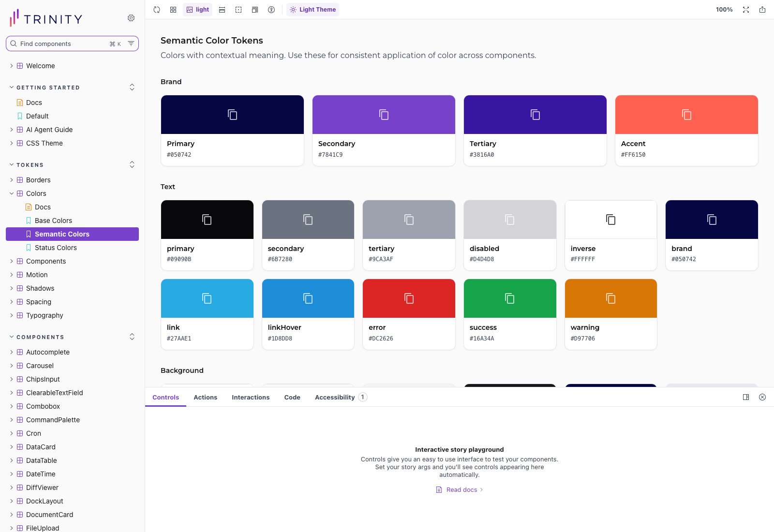Expand the AI Agent Guide item
The width and height of the screenshot is (774, 532).
pos(73,130)
